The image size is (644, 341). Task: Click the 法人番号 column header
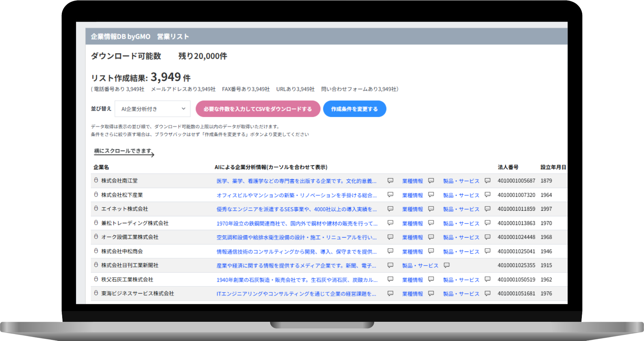pos(508,167)
